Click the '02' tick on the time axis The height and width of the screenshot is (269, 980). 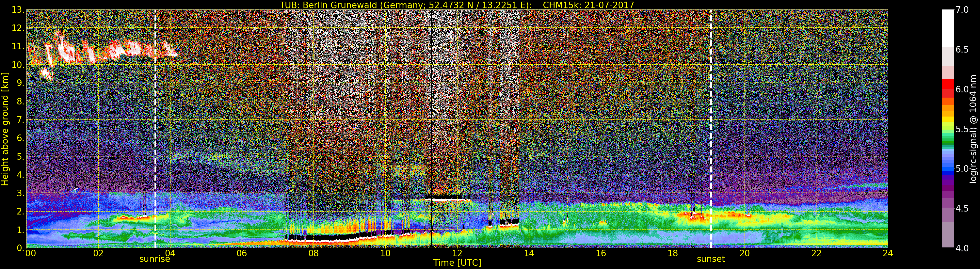(98, 253)
